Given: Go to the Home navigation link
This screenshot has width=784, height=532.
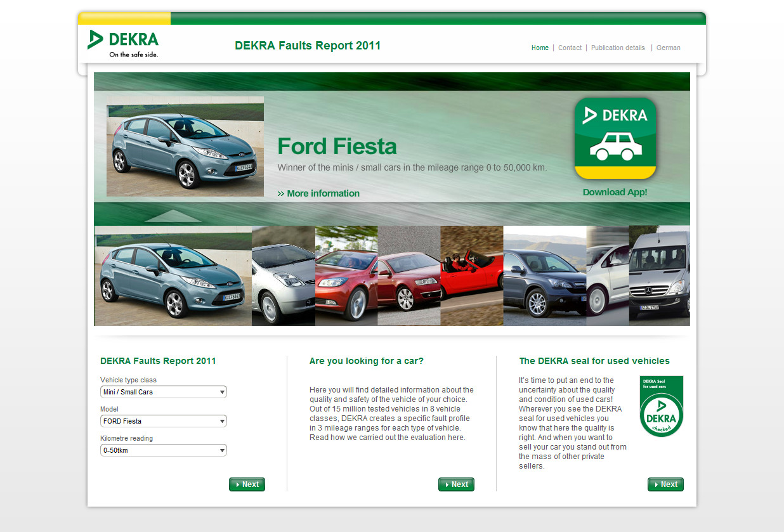Looking at the screenshot, I should [x=540, y=48].
